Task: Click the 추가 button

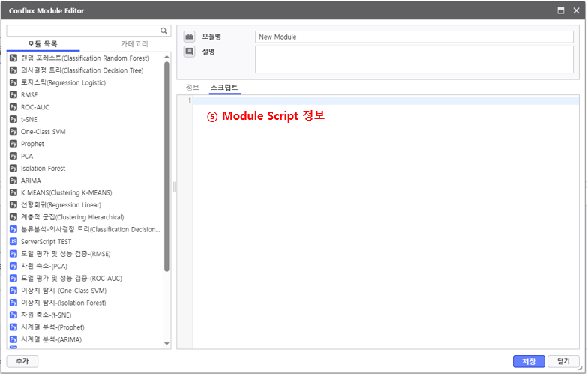Action: [x=22, y=361]
